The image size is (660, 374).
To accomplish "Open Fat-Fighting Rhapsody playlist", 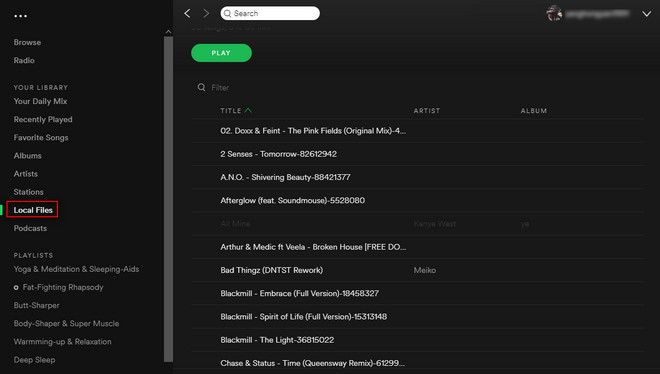I will click(63, 287).
